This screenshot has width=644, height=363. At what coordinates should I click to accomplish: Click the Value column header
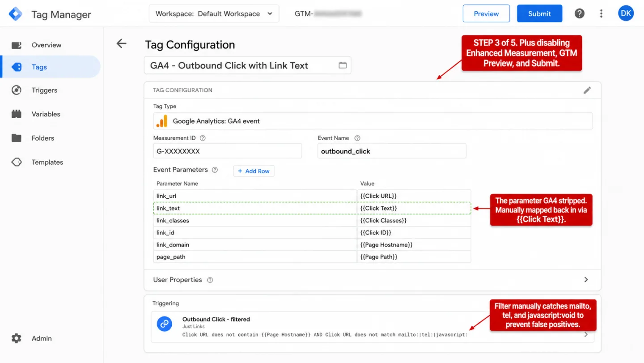point(367,184)
